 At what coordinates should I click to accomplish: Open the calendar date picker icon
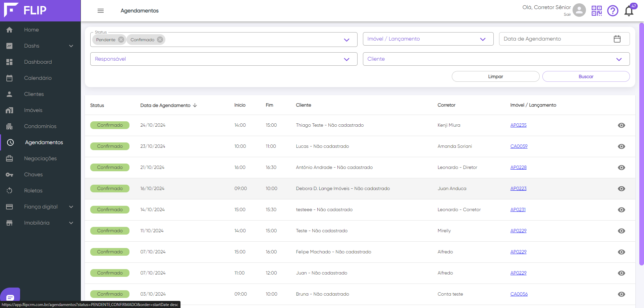[x=617, y=39]
